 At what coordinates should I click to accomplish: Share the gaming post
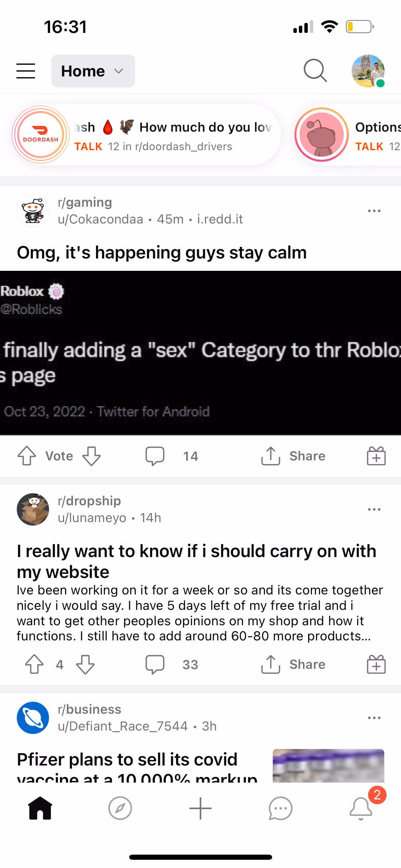pyautogui.click(x=293, y=456)
